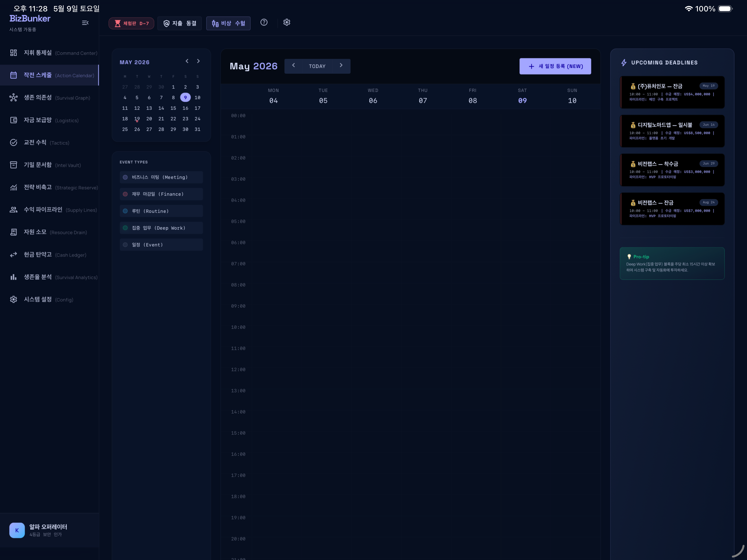Screen dimensions: 747x560
Task: Click the lightning icon beside Upcoming Deadlines
Action: (x=624, y=63)
